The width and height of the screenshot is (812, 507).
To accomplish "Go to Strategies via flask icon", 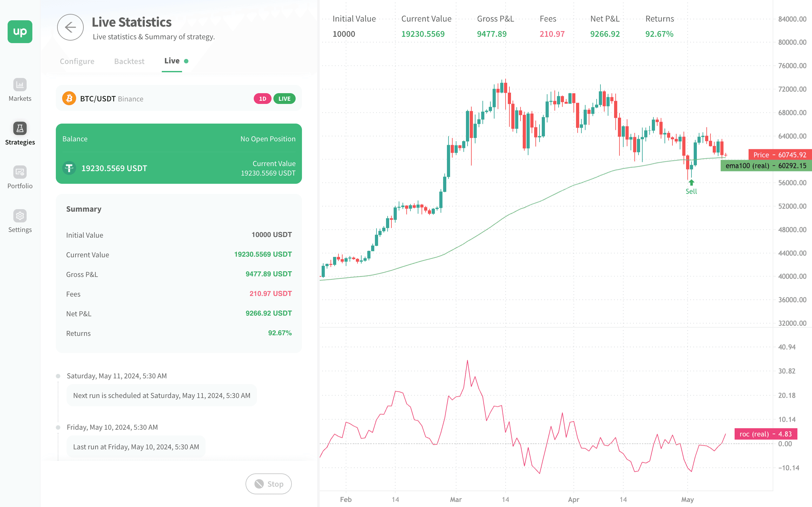I will (x=20, y=128).
